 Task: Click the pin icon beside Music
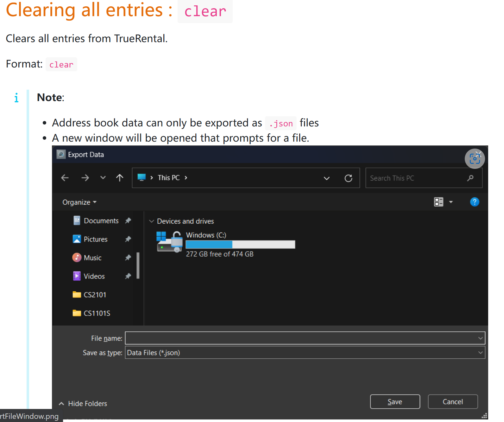[x=128, y=258]
